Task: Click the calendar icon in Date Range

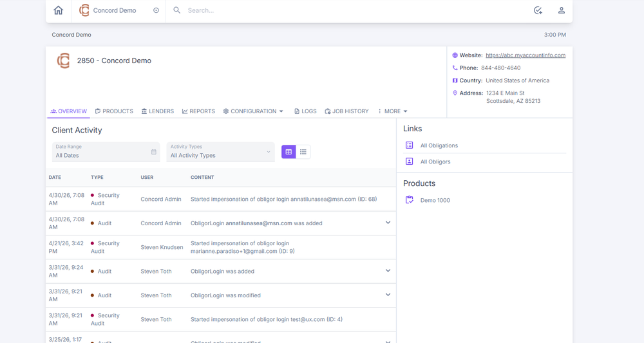Action: 154,152
